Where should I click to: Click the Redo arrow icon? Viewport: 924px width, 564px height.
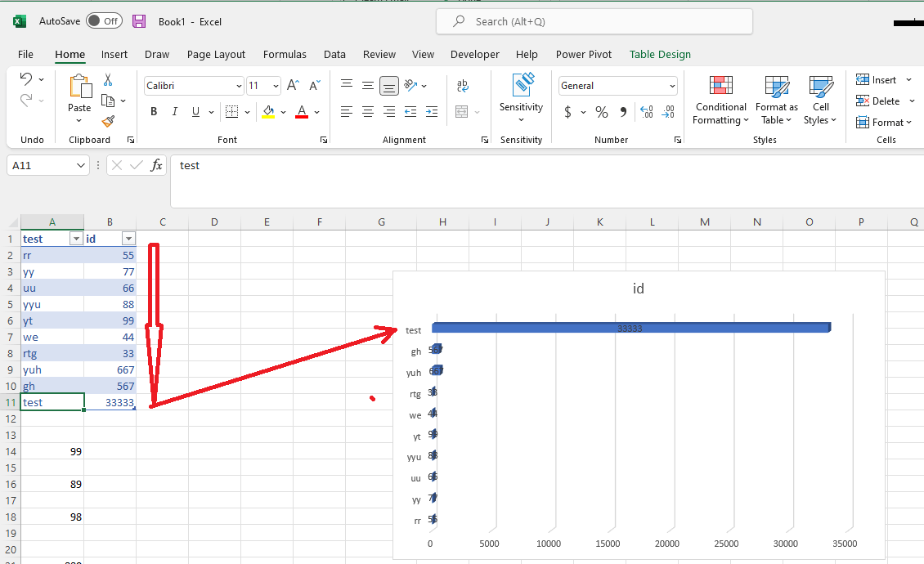[x=25, y=101]
